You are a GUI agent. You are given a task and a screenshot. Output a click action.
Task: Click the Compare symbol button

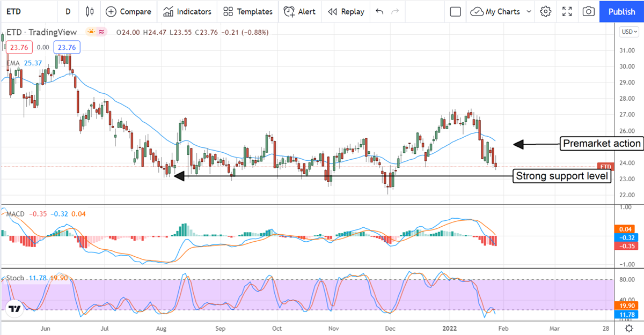(x=128, y=11)
